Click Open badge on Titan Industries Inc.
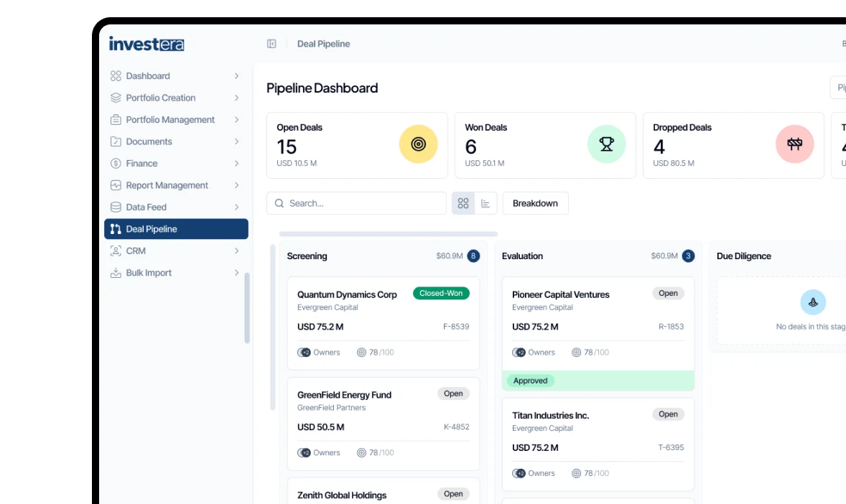Image resolution: width=846 pixels, height=504 pixels. click(x=668, y=414)
